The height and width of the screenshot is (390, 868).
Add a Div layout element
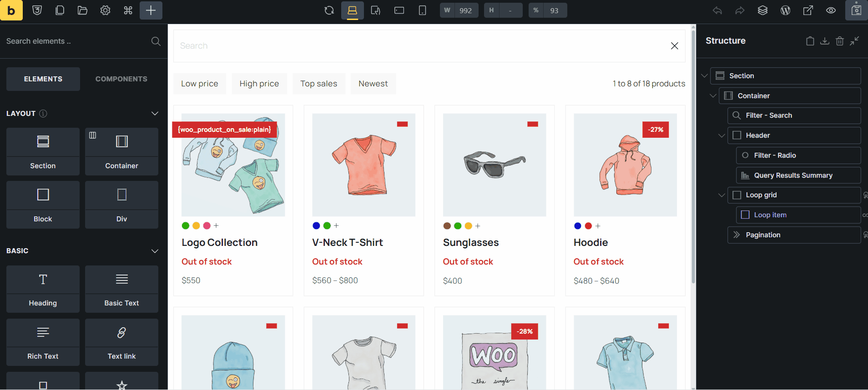tap(121, 205)
